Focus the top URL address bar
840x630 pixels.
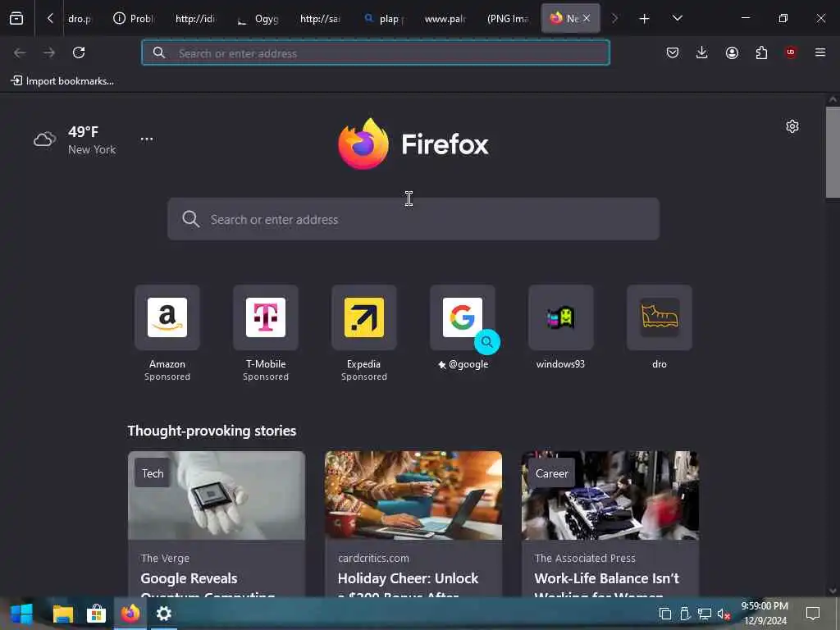pos(376,53)
